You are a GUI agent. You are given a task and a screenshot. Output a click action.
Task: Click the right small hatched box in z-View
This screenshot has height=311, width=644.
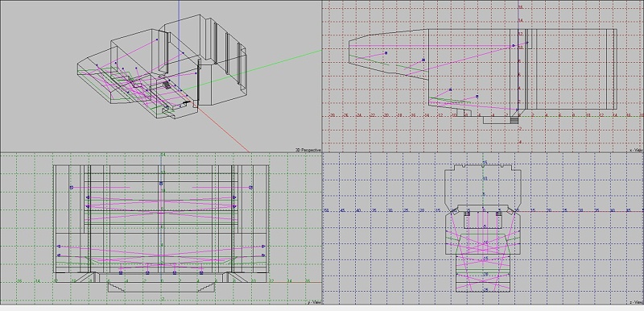499,214
